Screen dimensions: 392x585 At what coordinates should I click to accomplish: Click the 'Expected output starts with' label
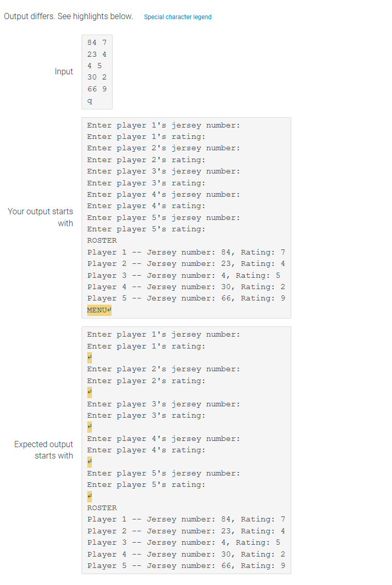point(44,450)
